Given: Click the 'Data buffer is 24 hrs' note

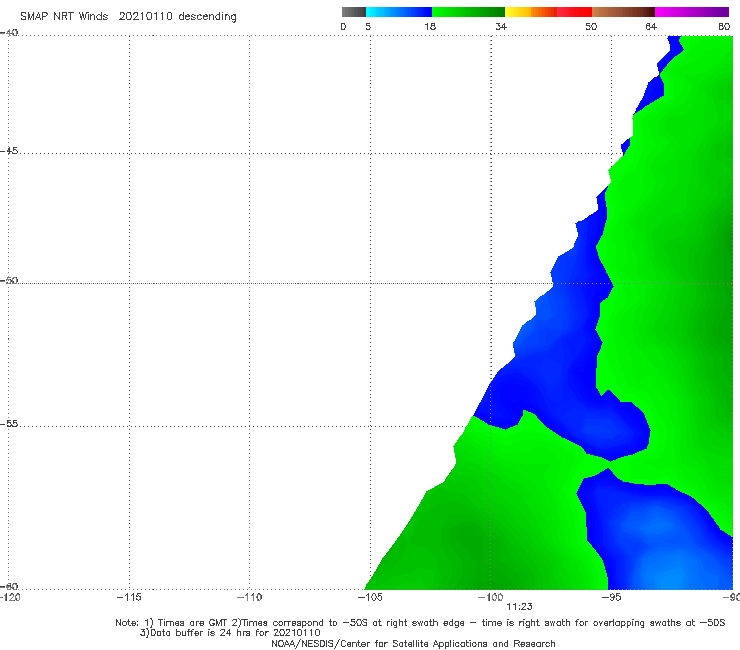Looking at the screenshot, I should [x=230, y=633].
